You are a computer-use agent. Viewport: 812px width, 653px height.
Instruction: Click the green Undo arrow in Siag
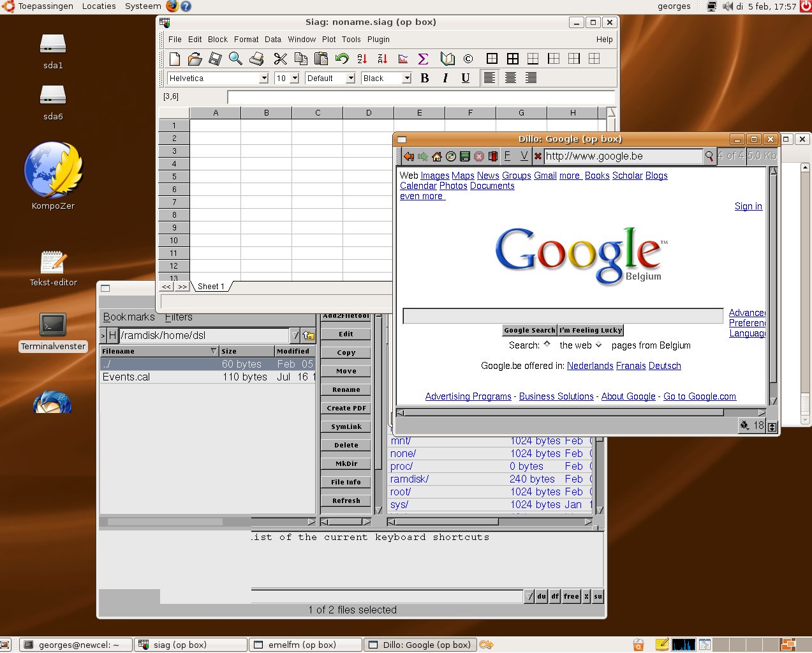(342, 59)
